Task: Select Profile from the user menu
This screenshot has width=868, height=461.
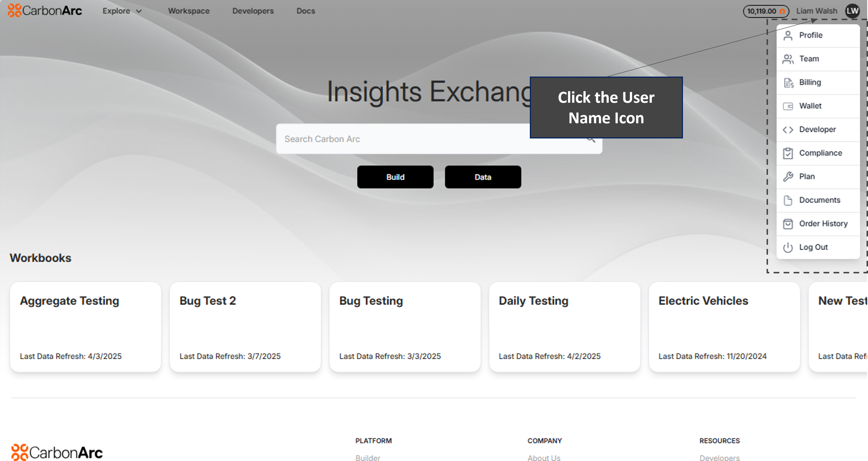Action: (x=818, y=35)
